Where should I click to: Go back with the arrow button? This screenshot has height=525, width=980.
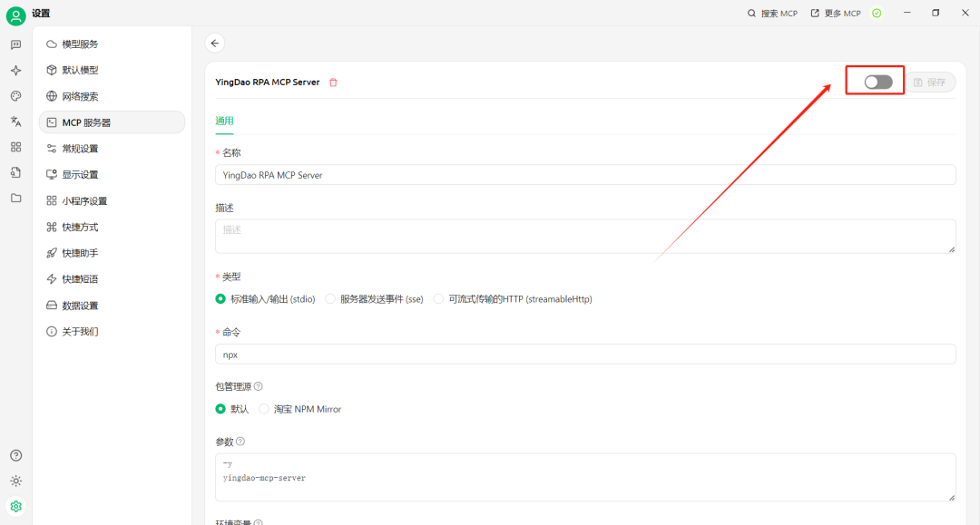click(215, 44)
